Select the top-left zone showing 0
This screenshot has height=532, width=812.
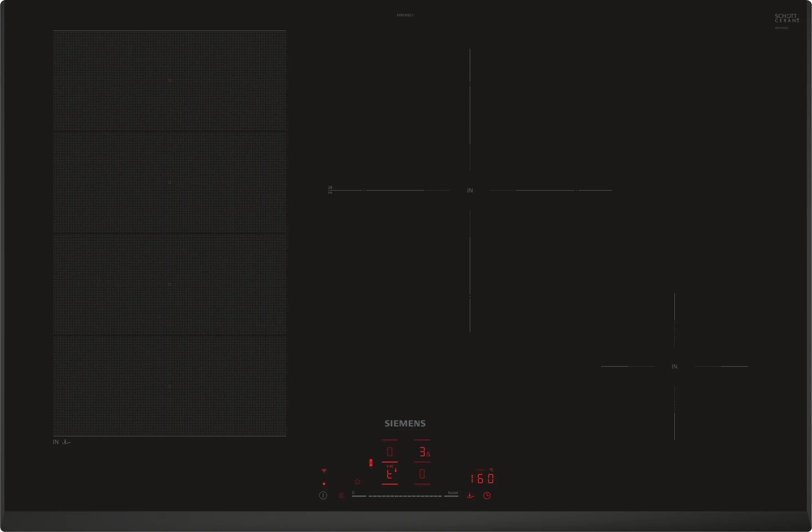[x=389, y=452]
